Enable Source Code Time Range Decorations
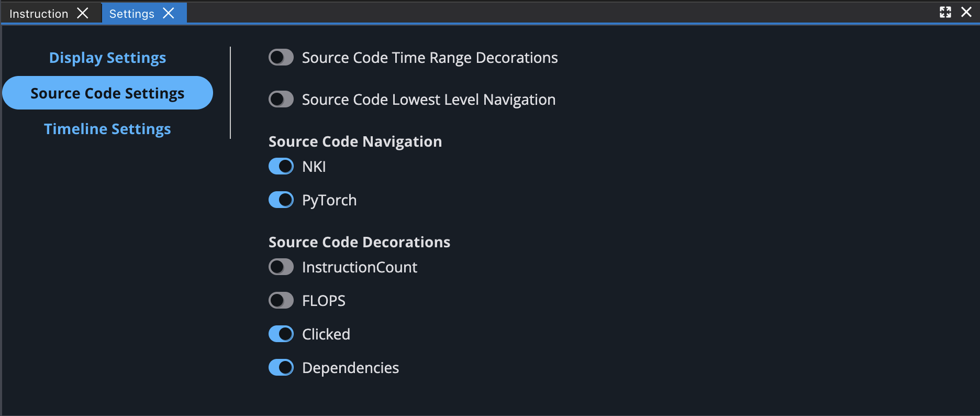This screenshot has width=980, height=416. [x=281, y=58]
